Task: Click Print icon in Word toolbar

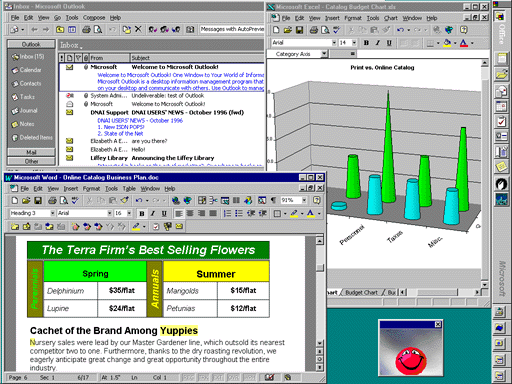Action: coord(52,201)
